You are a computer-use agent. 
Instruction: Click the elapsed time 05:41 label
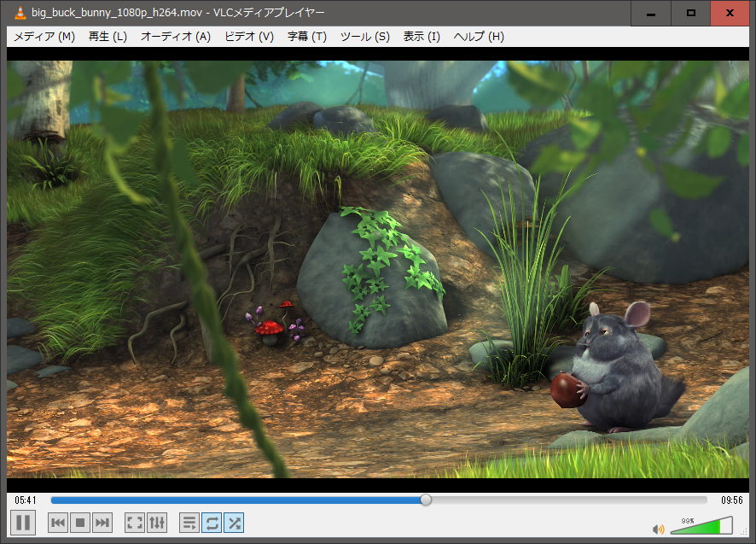(x=26, y=500)
